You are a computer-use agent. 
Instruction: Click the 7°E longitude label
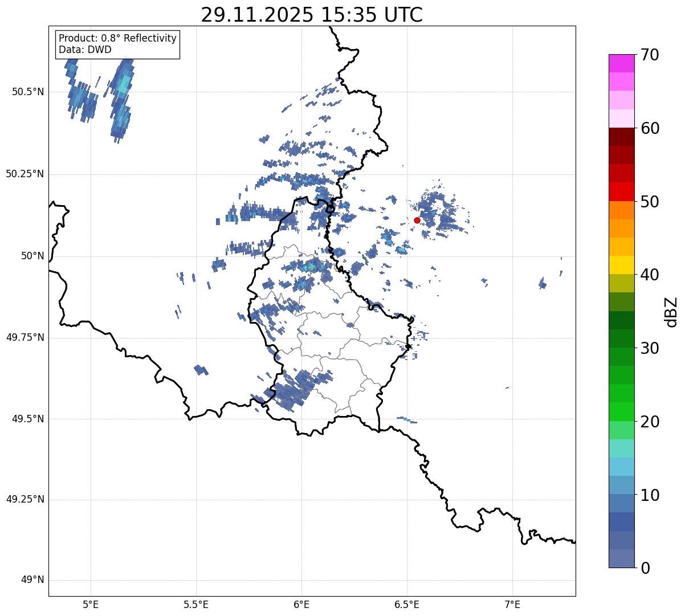[512, 605]
